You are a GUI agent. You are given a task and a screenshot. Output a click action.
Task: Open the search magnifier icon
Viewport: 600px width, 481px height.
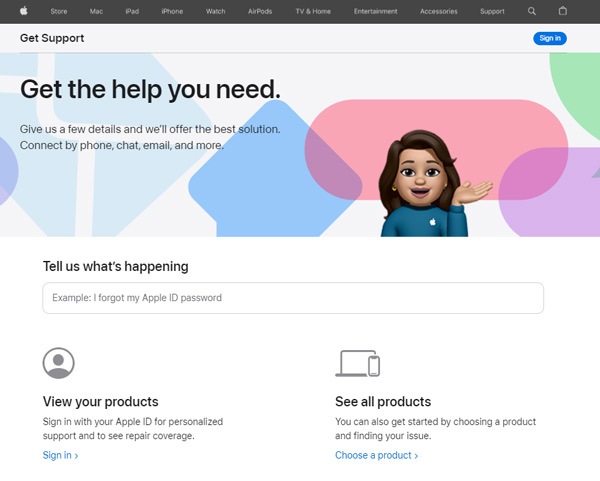532,11
